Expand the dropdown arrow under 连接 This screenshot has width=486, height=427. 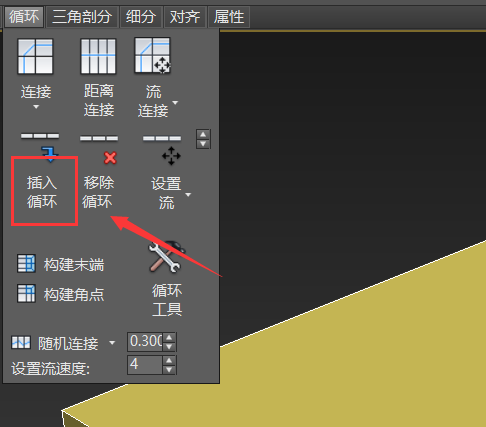36,107
